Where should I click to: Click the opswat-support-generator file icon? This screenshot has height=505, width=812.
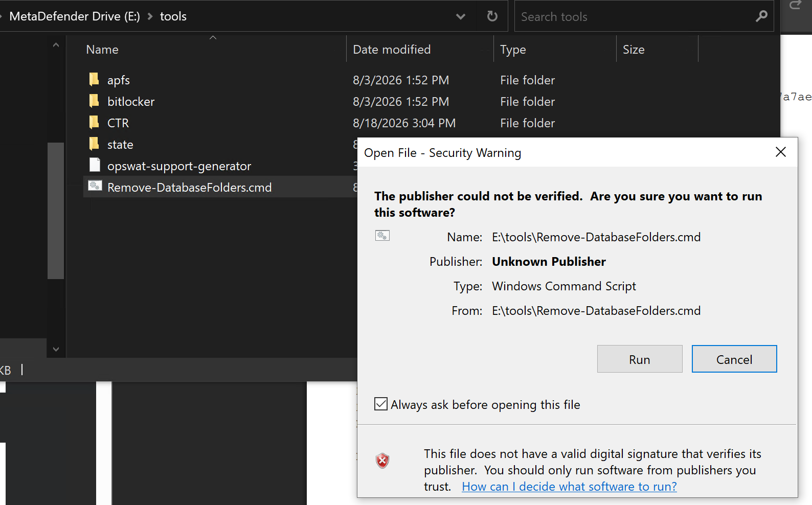click(x=95, y=165)
